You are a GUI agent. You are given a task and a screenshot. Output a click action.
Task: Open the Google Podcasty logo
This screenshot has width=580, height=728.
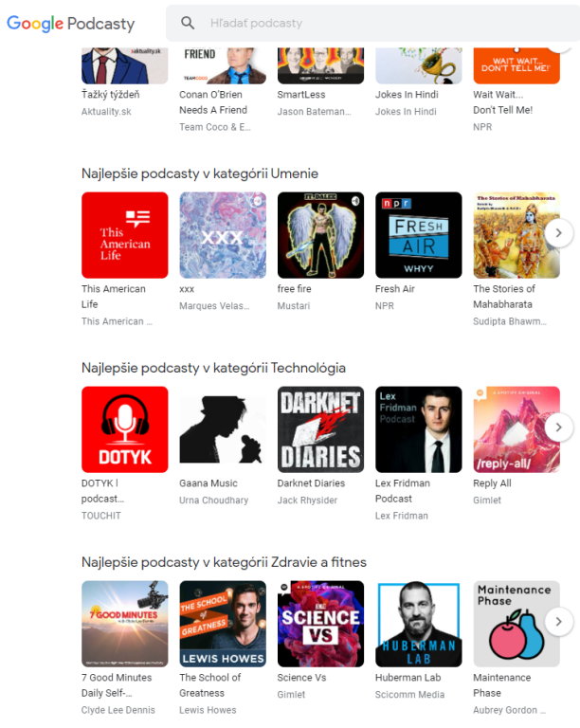pyautogui.click(x=70, y=23)
